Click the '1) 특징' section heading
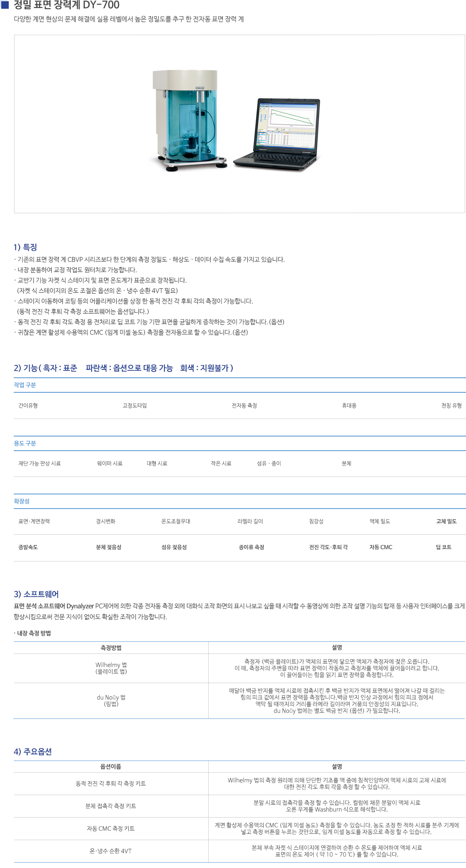The width and height of the screenshot is (466, 868). (25, 247)
